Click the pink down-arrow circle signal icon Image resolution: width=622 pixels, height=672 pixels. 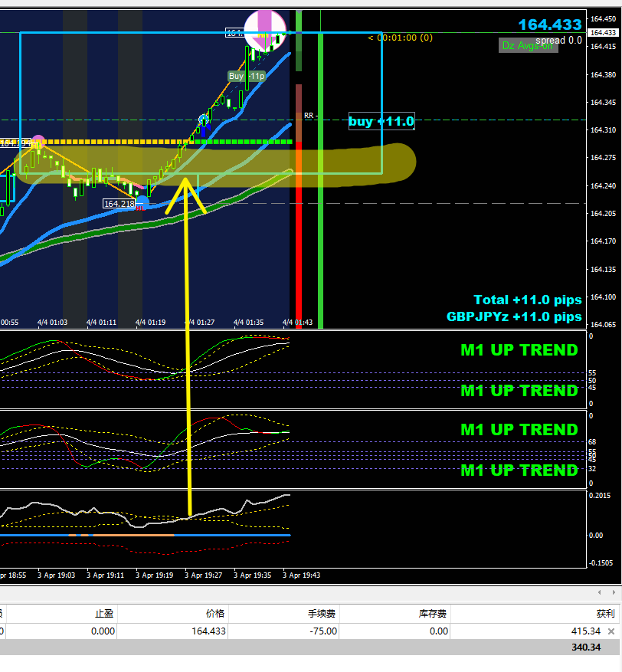point(265,31)
